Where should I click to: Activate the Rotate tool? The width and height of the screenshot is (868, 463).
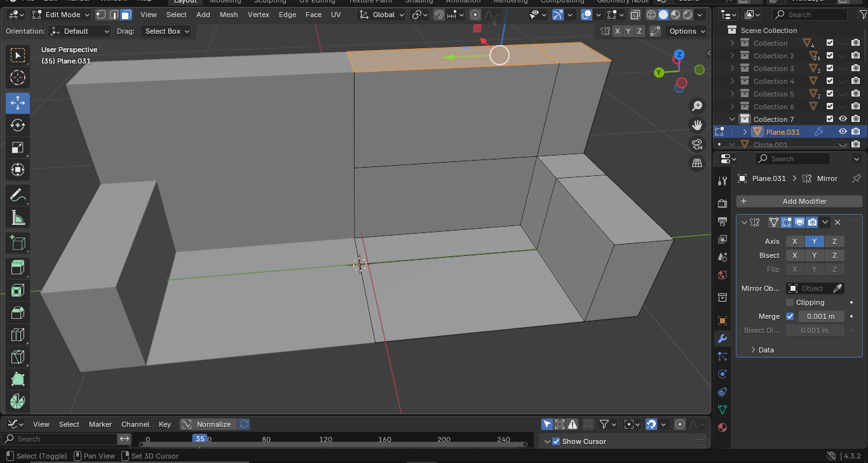[18, 125]
